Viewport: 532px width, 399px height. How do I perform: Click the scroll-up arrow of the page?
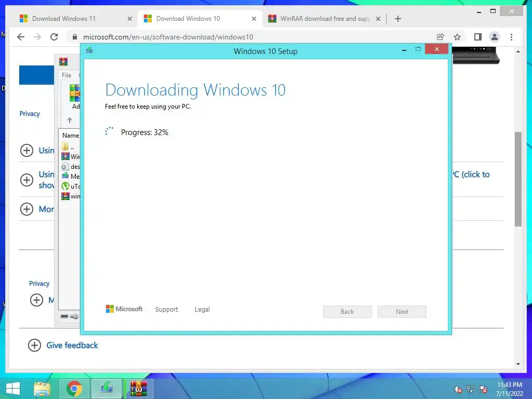coord(518,51)
